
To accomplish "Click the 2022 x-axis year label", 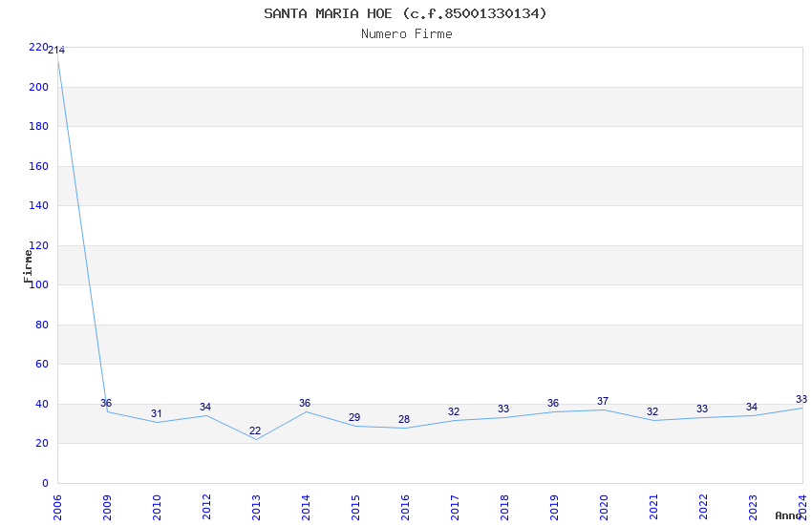I will (703, 508).
